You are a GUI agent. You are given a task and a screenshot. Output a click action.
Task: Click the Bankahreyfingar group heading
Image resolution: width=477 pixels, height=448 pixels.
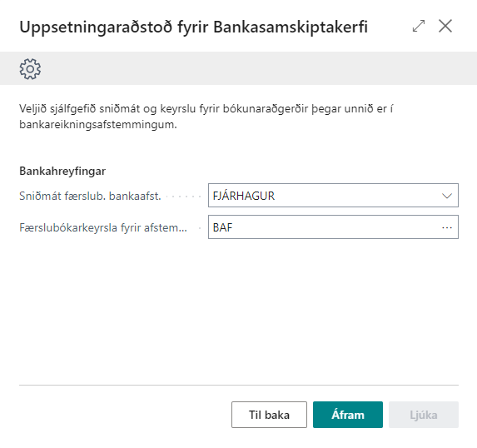pyautogui.click(x=62, y=171)
